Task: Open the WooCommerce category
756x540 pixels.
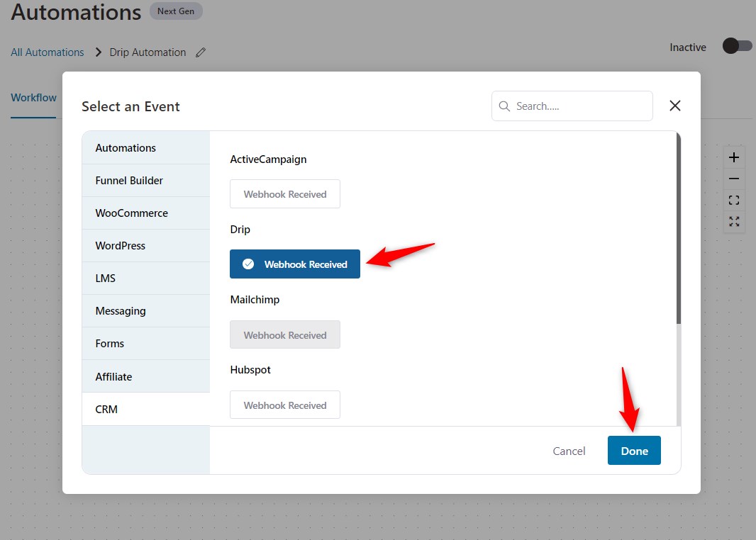Action: [x=146, y=213]
